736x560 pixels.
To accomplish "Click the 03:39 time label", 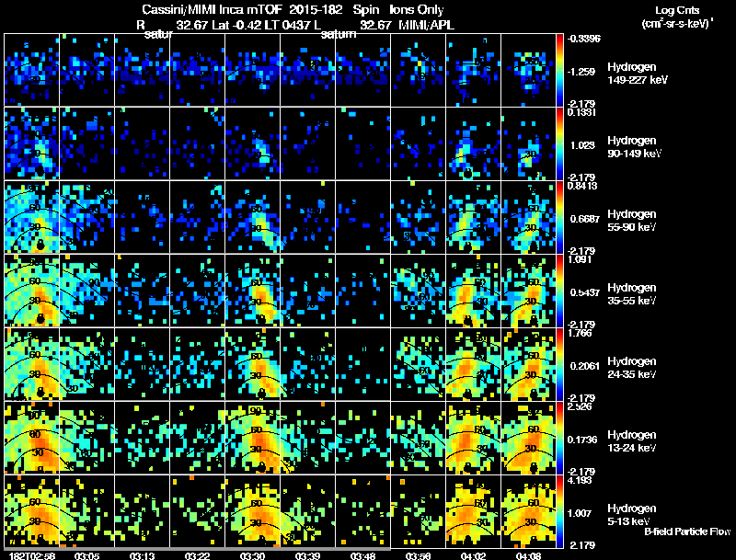I will point(307,555).
